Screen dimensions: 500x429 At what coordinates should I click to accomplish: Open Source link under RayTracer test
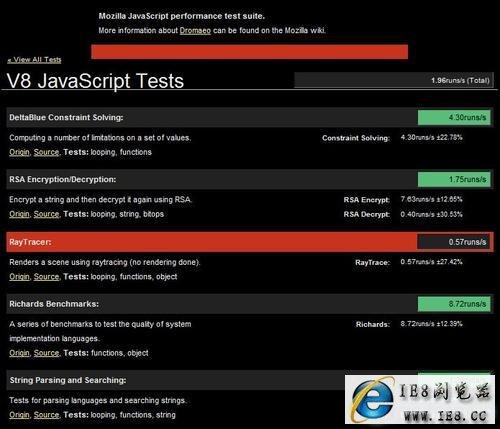click(46, 277)
